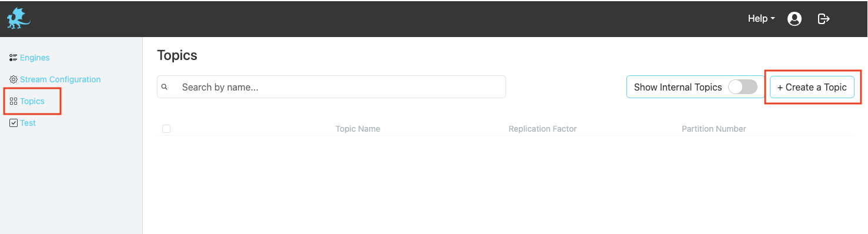The width and height of the screenshot is (868, 234).
Task: Toggle the Show Internal Topics switch
Action: pos(743,87)
